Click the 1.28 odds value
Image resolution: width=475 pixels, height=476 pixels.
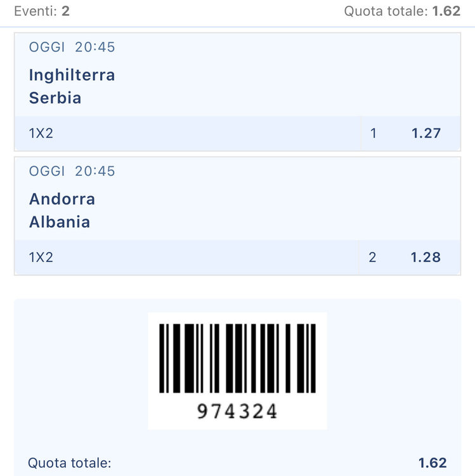click(426, 257)
